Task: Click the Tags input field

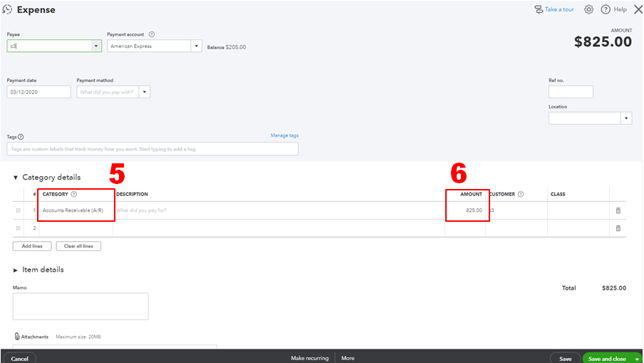Action: 152,149
